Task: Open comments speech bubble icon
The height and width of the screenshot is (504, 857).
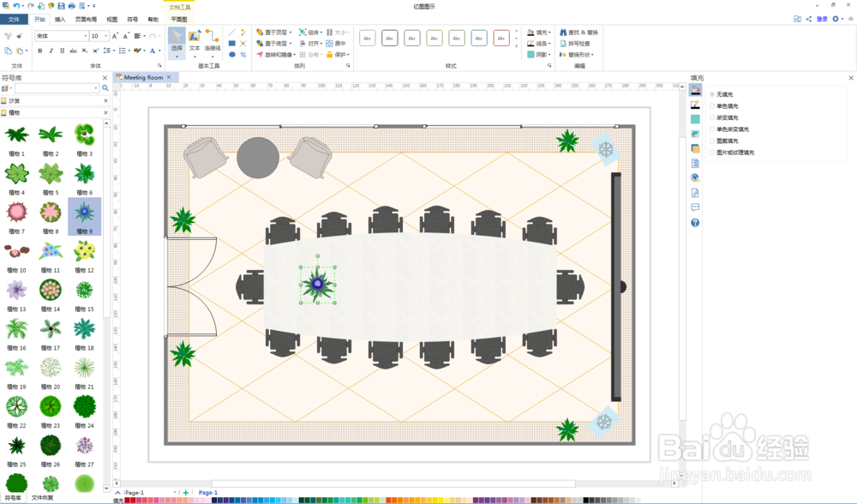Action: 695,207
